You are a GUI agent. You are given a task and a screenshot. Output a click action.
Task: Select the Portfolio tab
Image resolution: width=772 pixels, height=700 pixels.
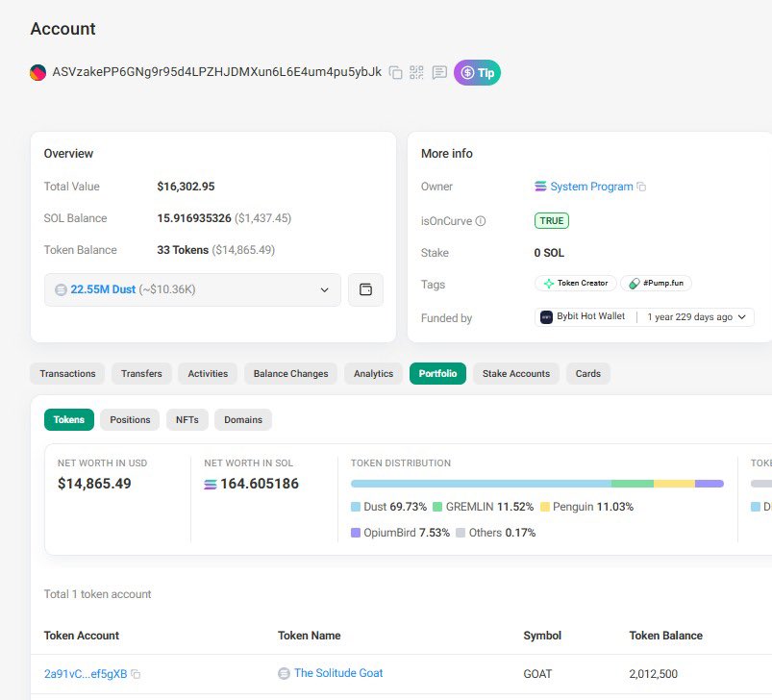(x=437, y=374)
